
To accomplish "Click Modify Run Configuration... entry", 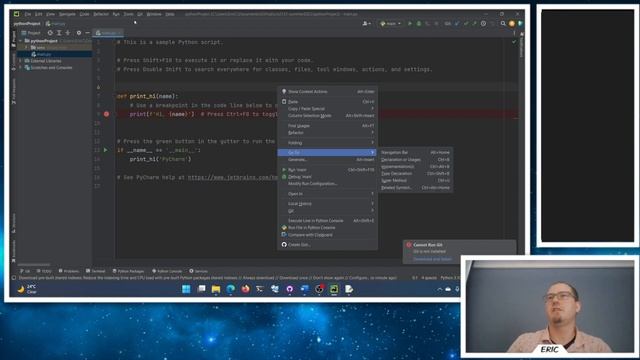I will click(x=327, y=184).
